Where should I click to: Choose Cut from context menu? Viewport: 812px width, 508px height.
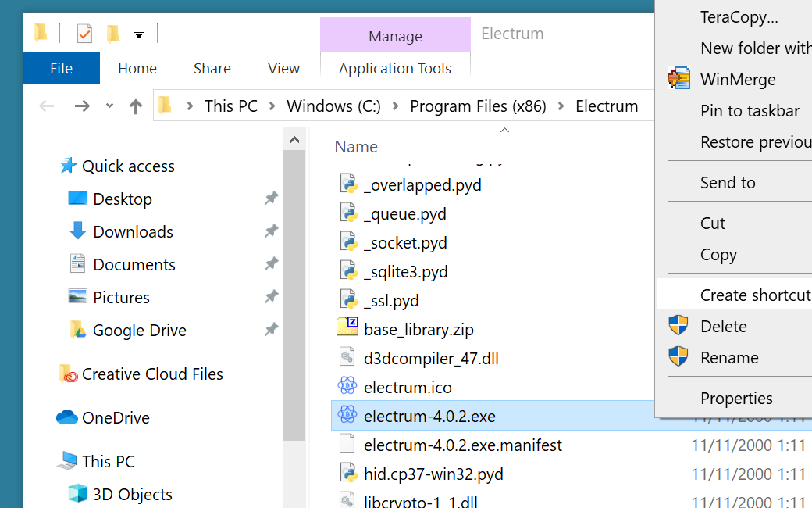[713, 223]
